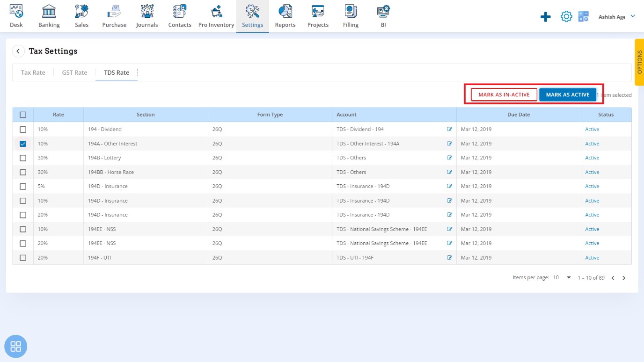Viewport: 644px width, 362px height.
Task: Check the 194F - UTI row checkbox
Action: 23,258
